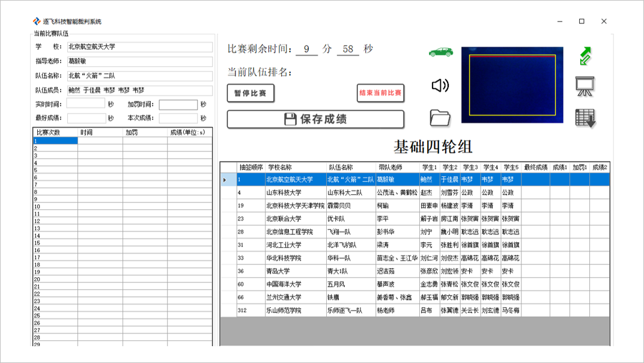The height and width of the screenshot is (363, 644).
Task: Select the 河北工业大学 cell
Action: pos(296,245)
